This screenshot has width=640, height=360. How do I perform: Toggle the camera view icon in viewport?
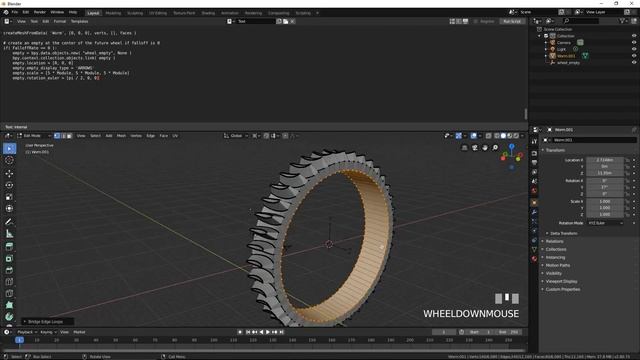pos(475,148)
